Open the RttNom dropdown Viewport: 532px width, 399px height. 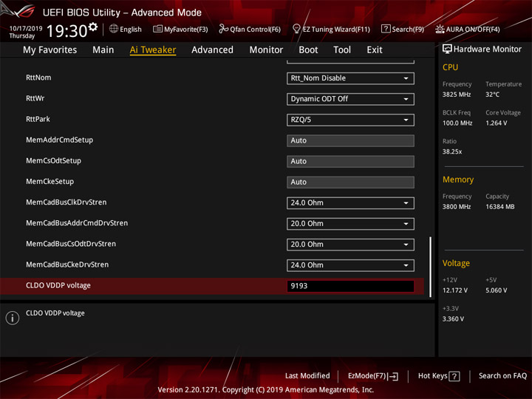pos(350,78)
